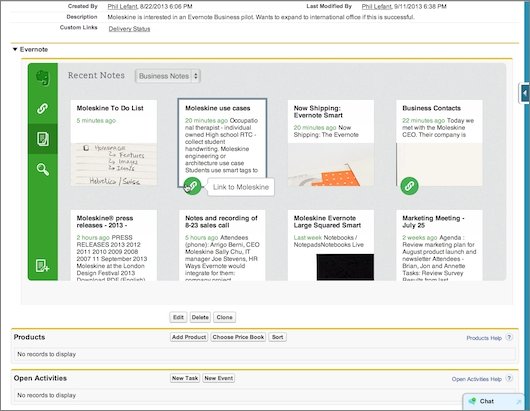Viewport: 530px width, 411px height.
Task: Click link icon on Moleskine use cases note
Action: (192, 186)
